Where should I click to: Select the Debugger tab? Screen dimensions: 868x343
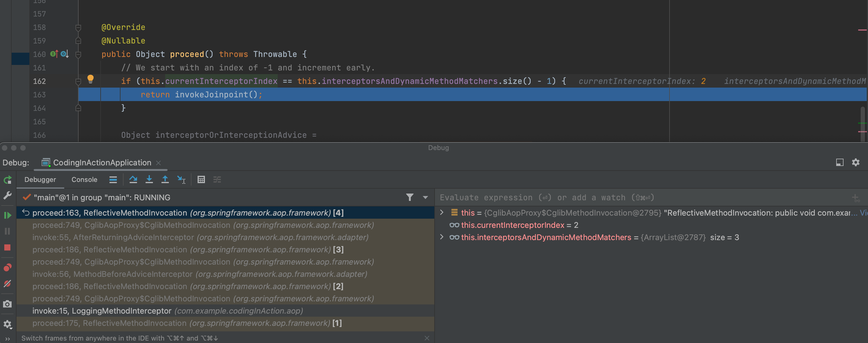pyautogui.click(x=40, y=179)
